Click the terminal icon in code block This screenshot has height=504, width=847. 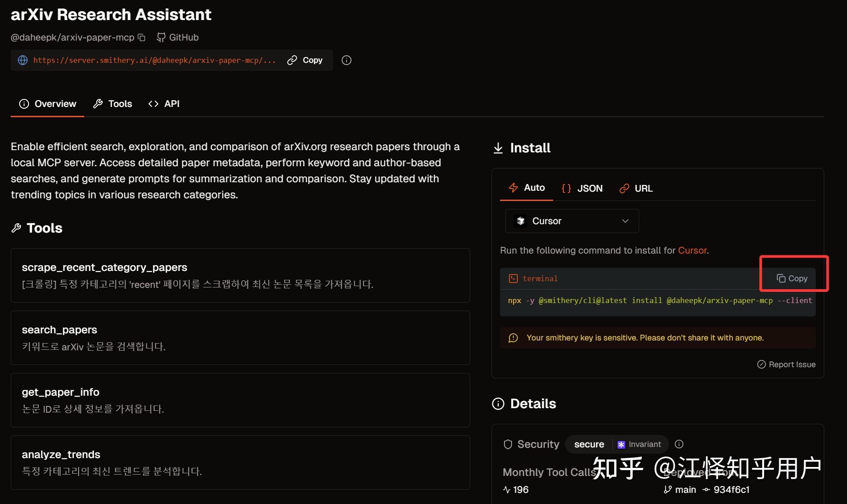click(513, 279)
